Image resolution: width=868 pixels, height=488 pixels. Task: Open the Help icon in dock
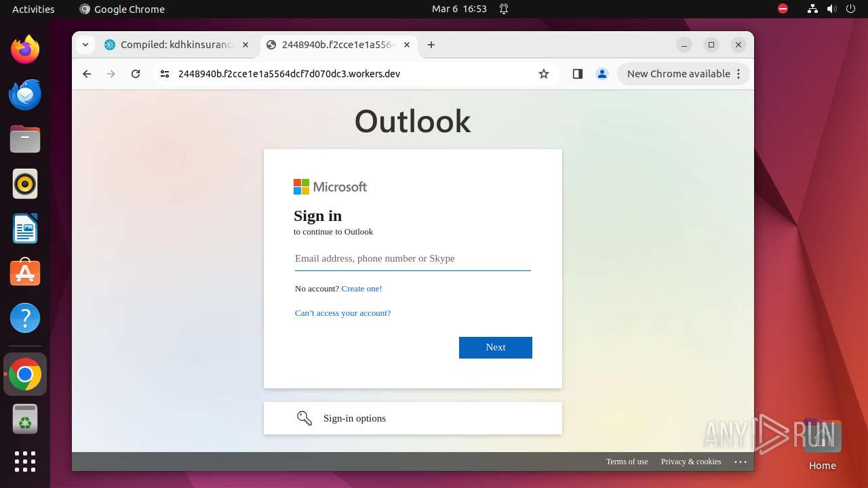pyautogui.click(x=25, y=318)
